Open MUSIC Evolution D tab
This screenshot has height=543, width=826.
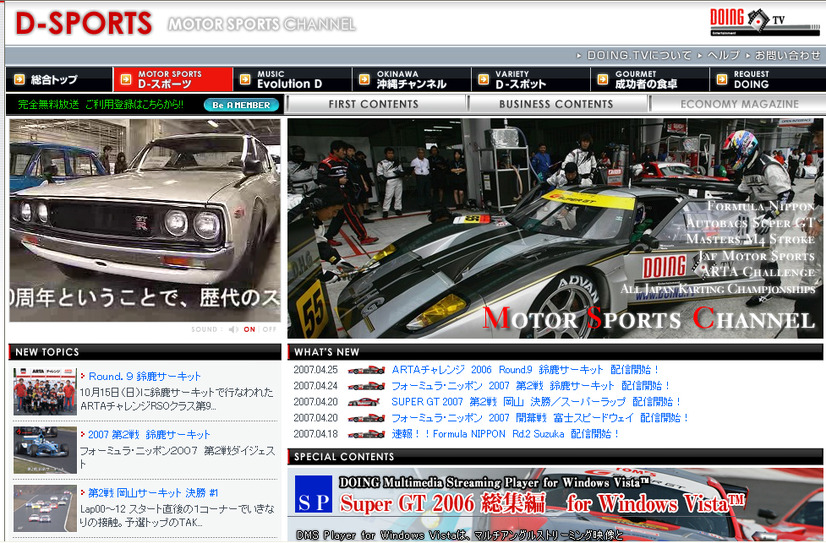click(x=292, y=80)
